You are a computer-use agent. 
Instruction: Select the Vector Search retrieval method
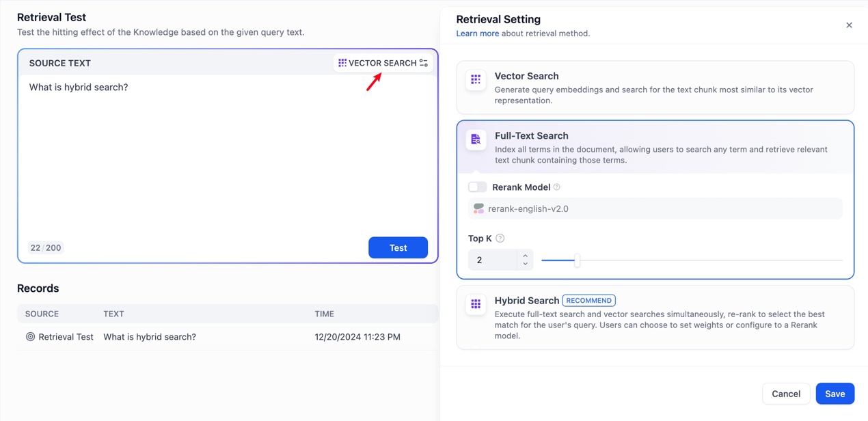655,87
